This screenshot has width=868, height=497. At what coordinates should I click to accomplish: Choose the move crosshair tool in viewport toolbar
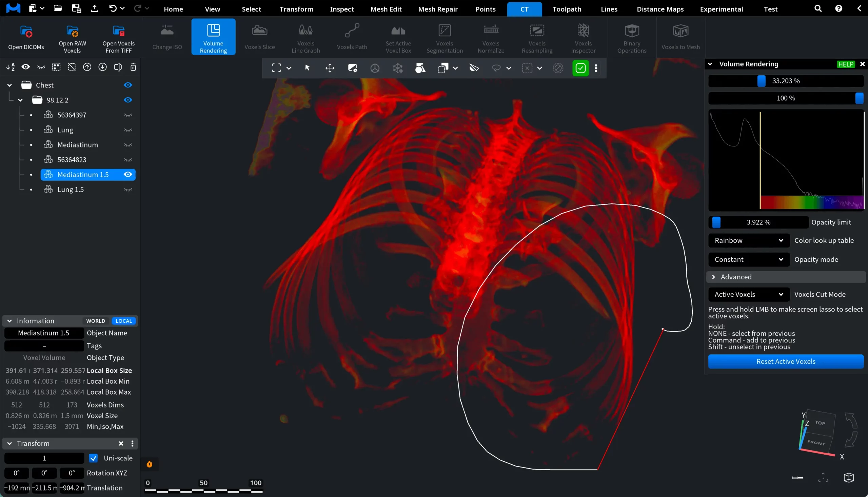coord(330,68)
